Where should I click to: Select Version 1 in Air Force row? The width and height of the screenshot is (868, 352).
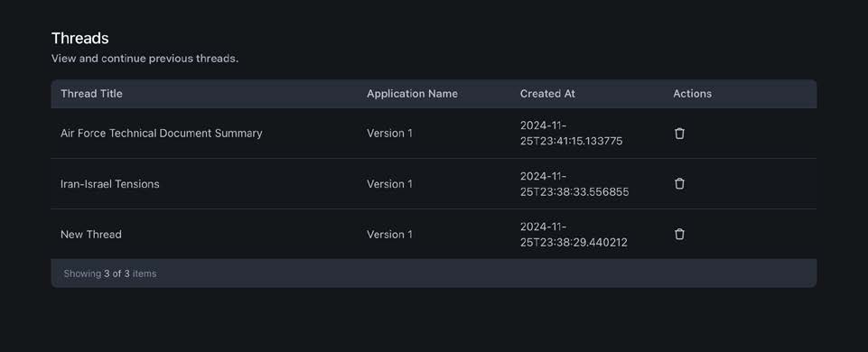pyautogui.click(x=389, y=134)
